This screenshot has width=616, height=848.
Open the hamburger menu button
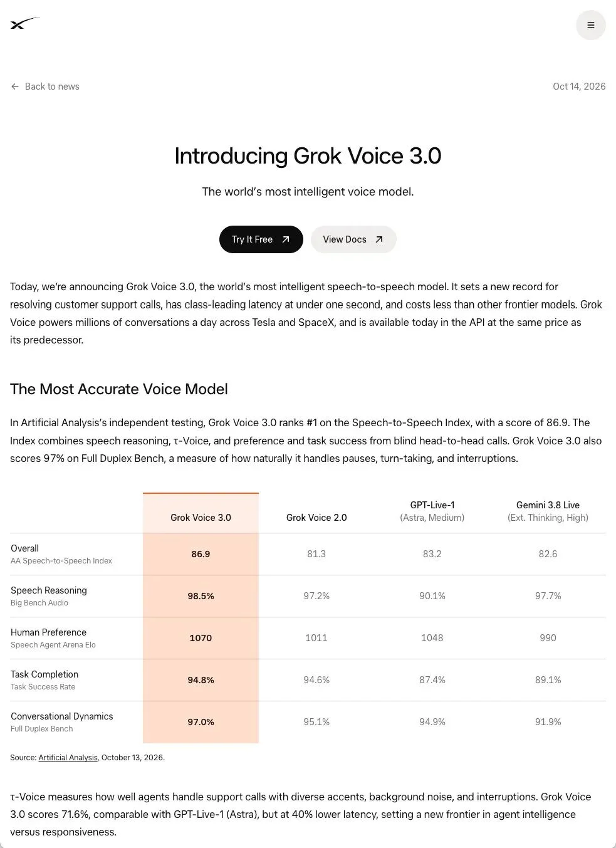tap(590, 25)
